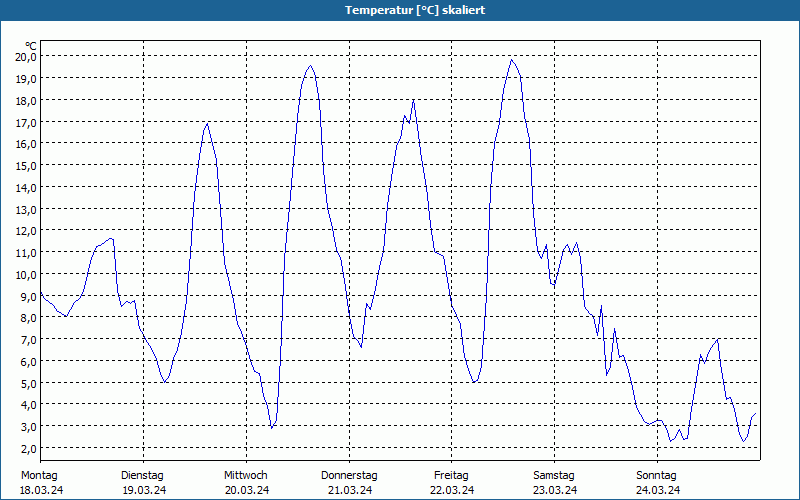Click the 21.03.24 date label
This screenshot has height=500, width=800.
pos(350,490)
